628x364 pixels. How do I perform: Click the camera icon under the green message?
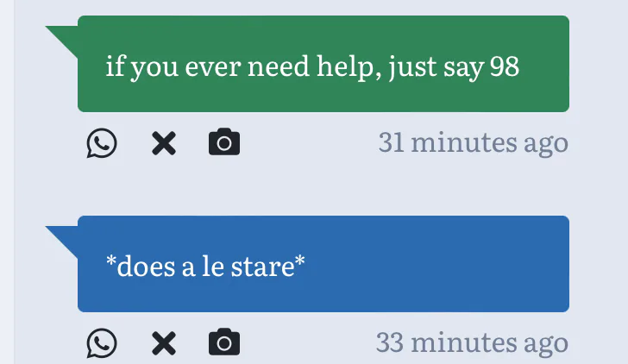pos(224,143)
